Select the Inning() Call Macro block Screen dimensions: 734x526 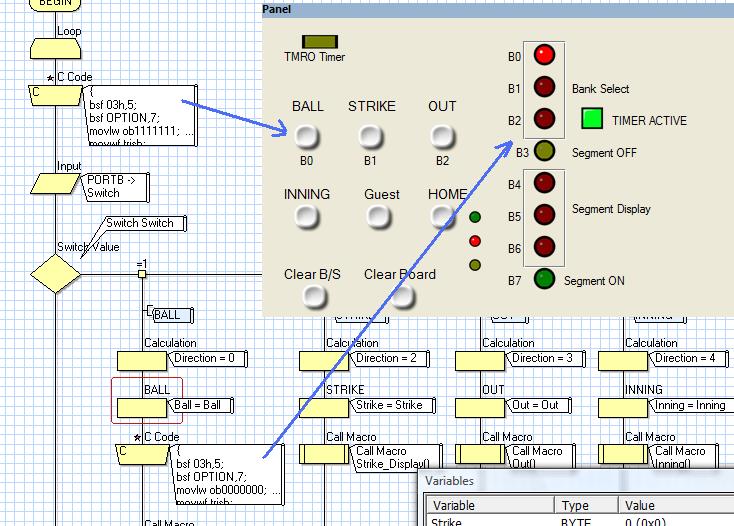coord(623,454)
